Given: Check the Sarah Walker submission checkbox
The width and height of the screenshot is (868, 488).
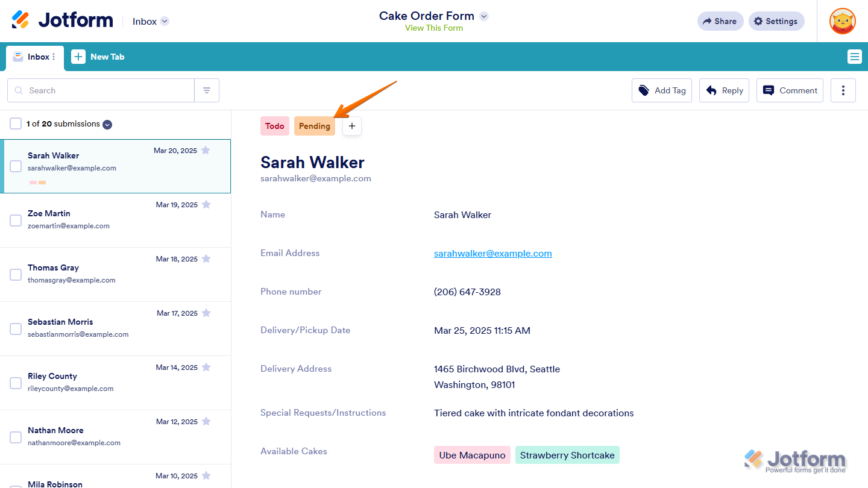Looking at the screenshot, I should coord(16,166).
